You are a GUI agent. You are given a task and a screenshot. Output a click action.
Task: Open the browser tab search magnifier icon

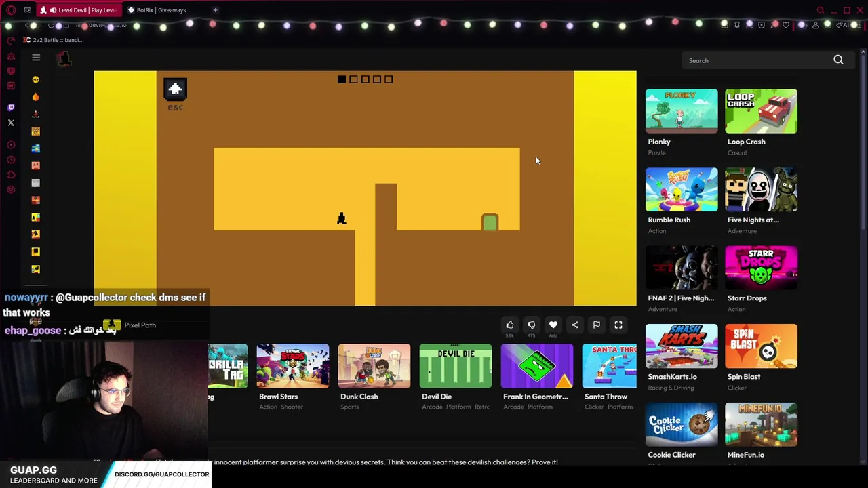(x=821, y=10)
